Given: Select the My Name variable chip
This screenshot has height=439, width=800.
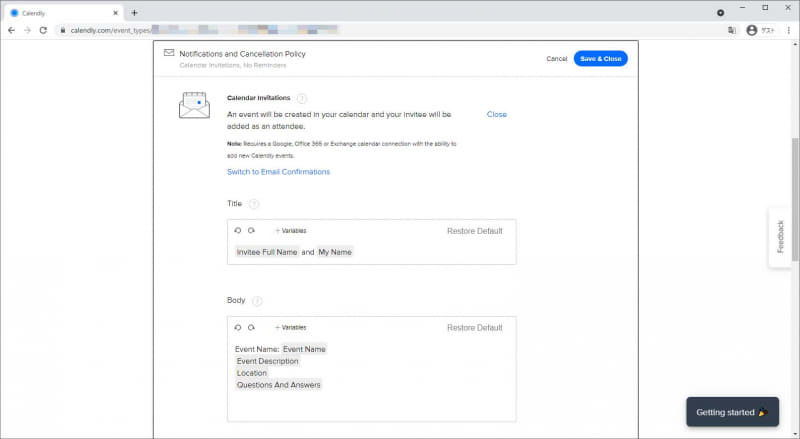Looking at the screenshot, I should point(335,252).
